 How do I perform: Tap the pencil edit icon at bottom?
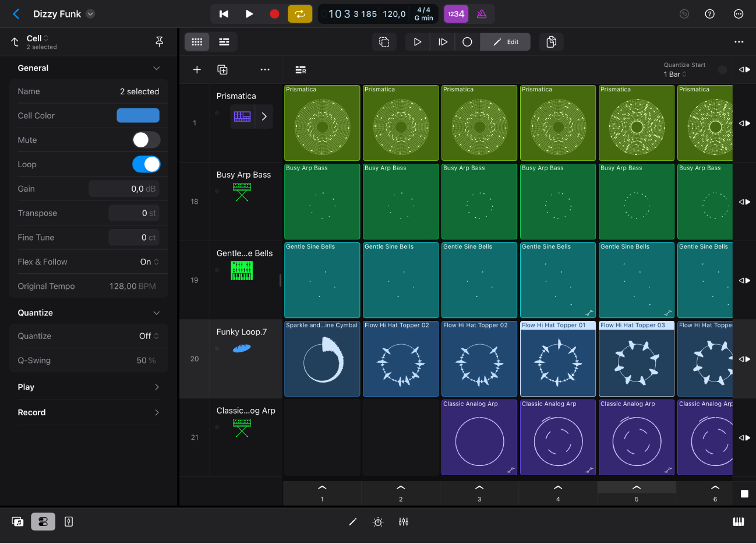pyautogui.click(x=352, y=521)
